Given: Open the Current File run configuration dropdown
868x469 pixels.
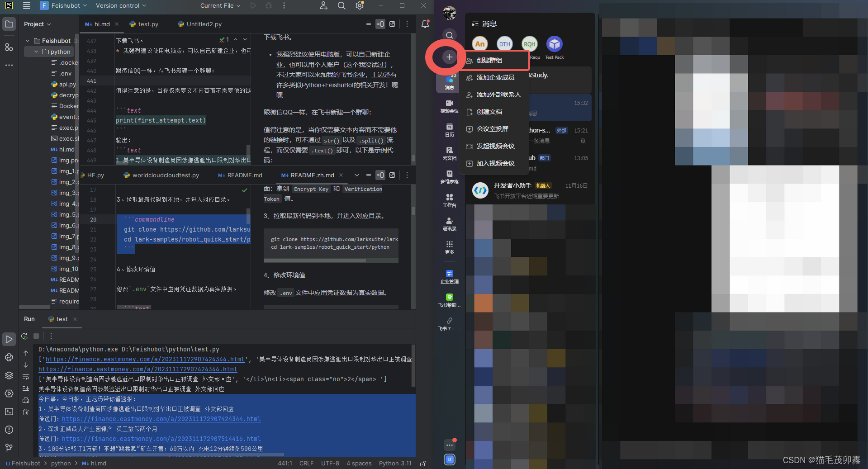Looking at the screenshot, I should [x=220, y=5].
